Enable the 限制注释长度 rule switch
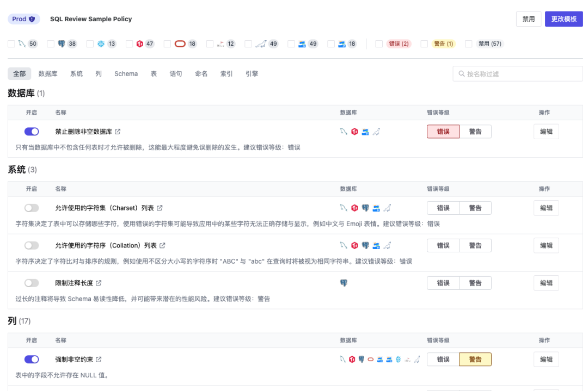 click(32, 283)
